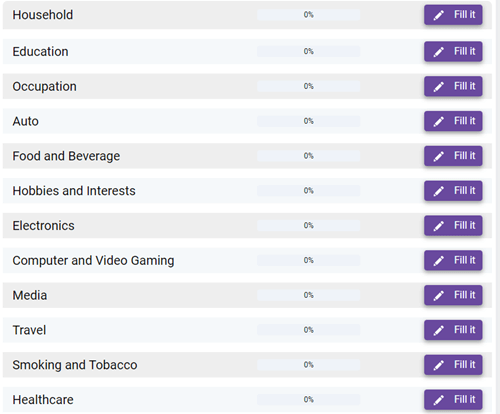Click the pencil icon for Hobbies and Interests
Screen dimensions: 500x414
pyautogui.click(x=439, y=191)
